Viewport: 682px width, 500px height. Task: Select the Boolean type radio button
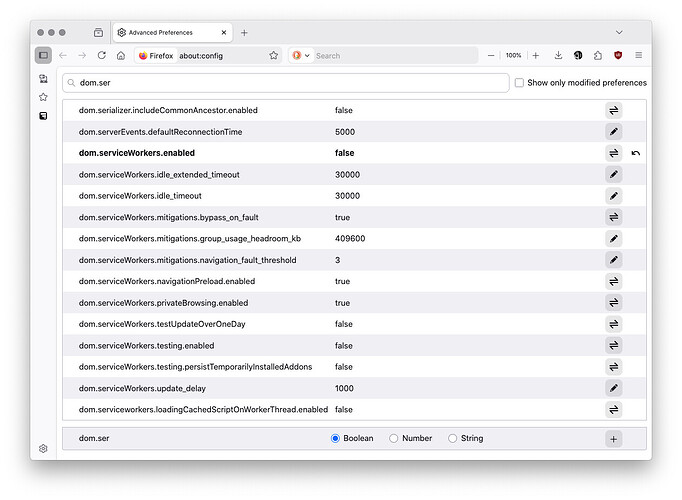point(335,438)
